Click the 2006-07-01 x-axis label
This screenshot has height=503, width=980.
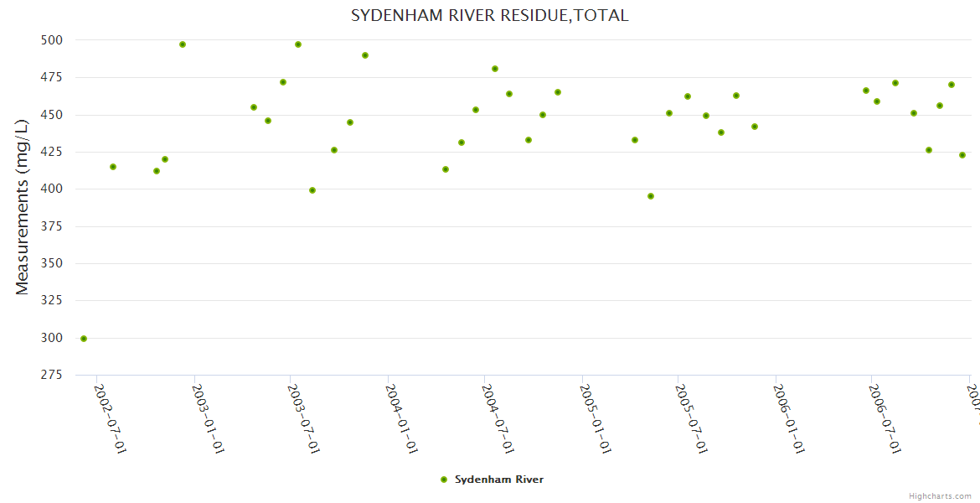(x=885, y=418)
